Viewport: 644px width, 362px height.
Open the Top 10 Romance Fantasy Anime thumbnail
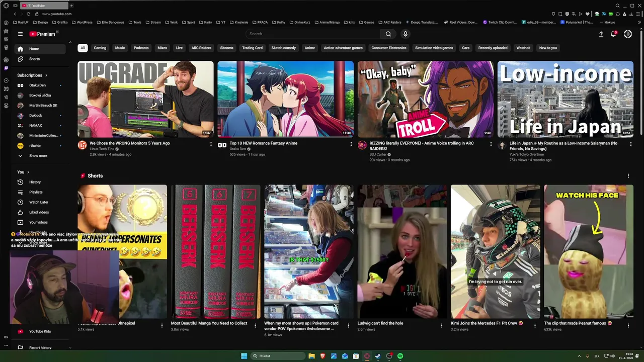click(x=285, y=99)
